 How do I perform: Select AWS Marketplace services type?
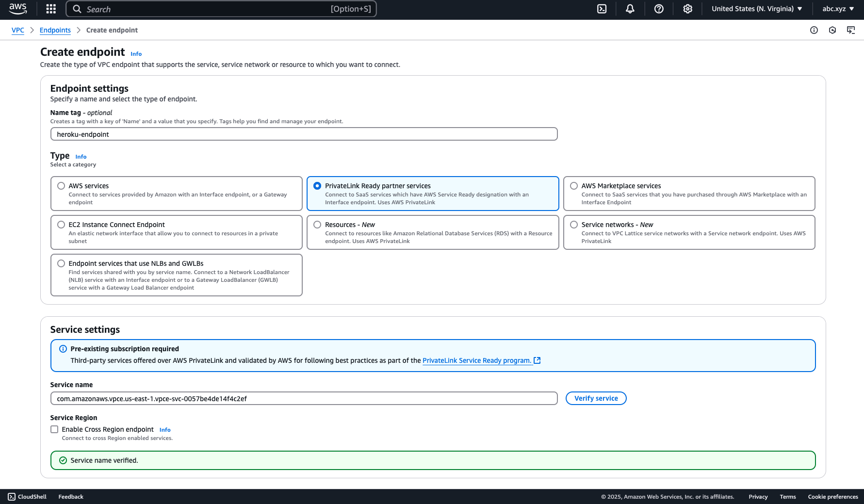tap(574, 186)
